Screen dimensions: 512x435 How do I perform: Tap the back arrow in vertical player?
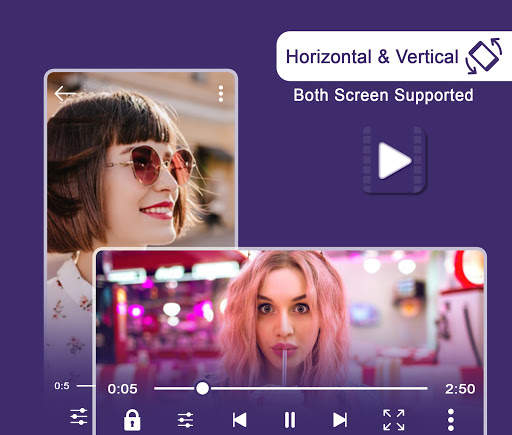click(x=65, y=93)
